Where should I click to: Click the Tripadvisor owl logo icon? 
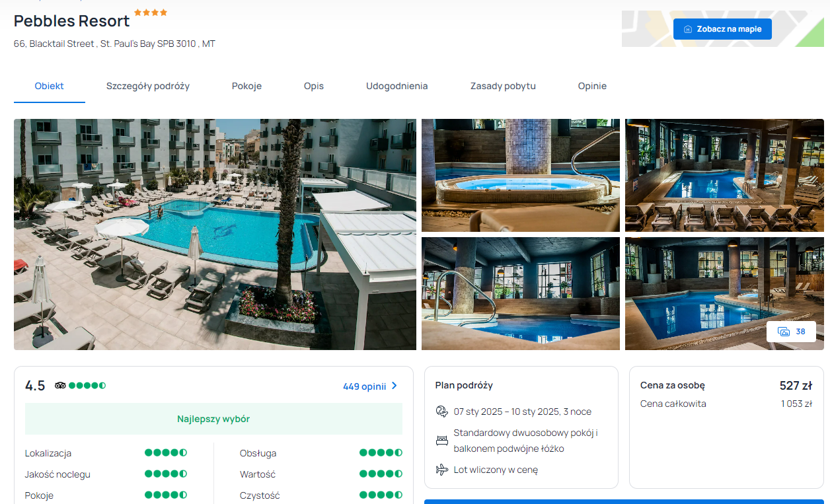(x=60, y=386)
